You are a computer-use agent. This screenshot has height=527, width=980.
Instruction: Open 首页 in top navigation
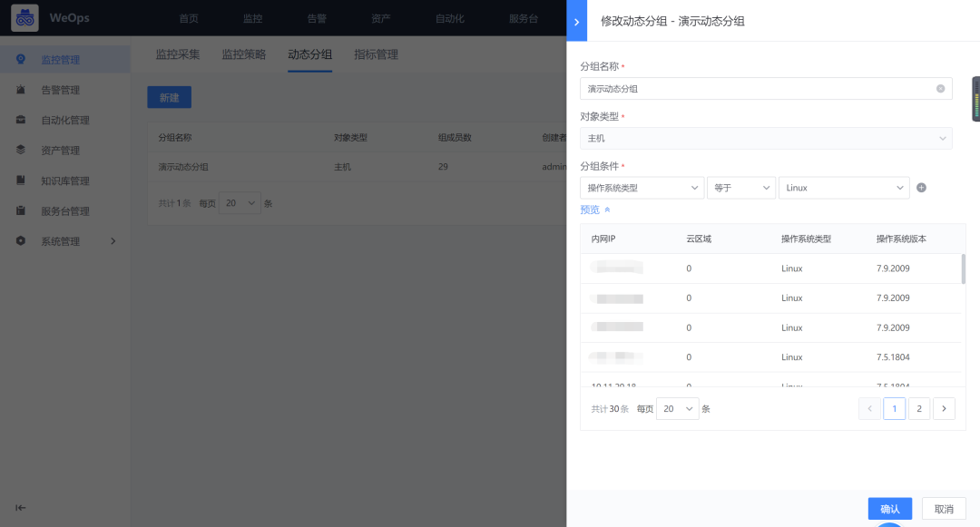189,18
